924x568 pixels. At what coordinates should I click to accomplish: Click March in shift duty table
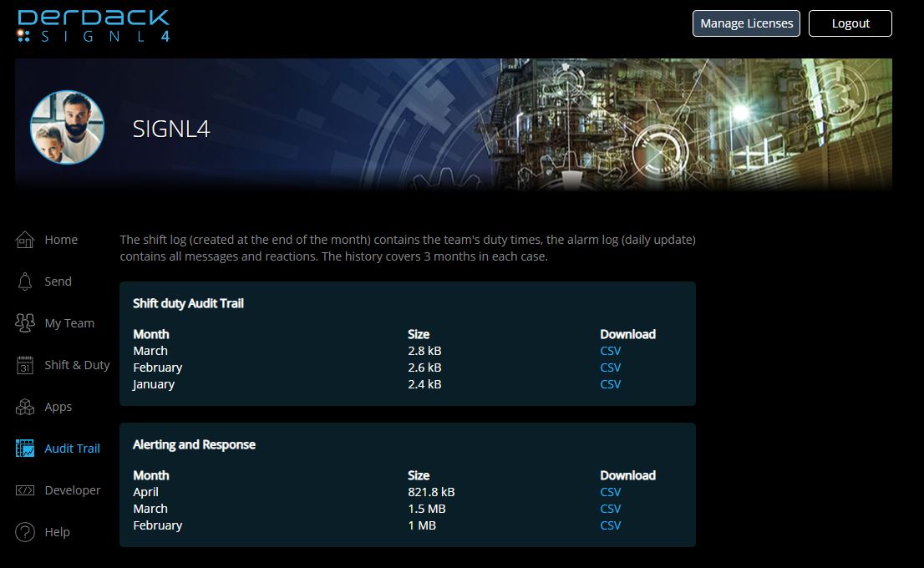[150, 351]
